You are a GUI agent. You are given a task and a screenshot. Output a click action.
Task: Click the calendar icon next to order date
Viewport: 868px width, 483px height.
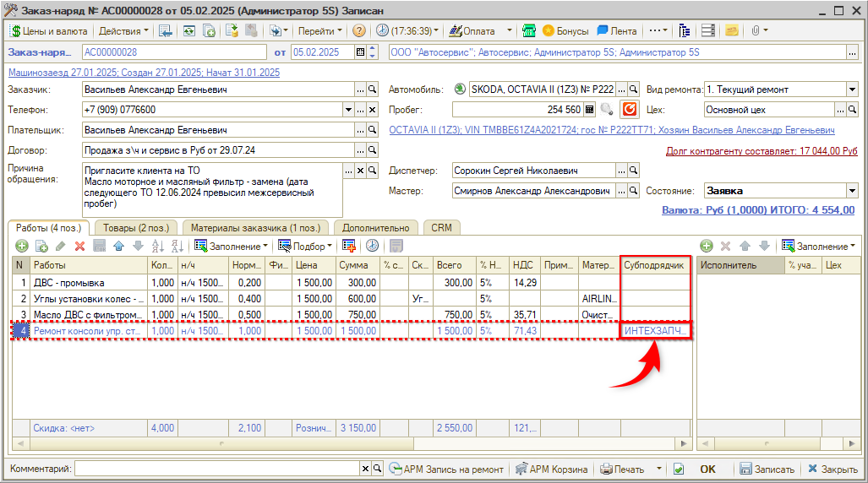click(x=361, y=52)
